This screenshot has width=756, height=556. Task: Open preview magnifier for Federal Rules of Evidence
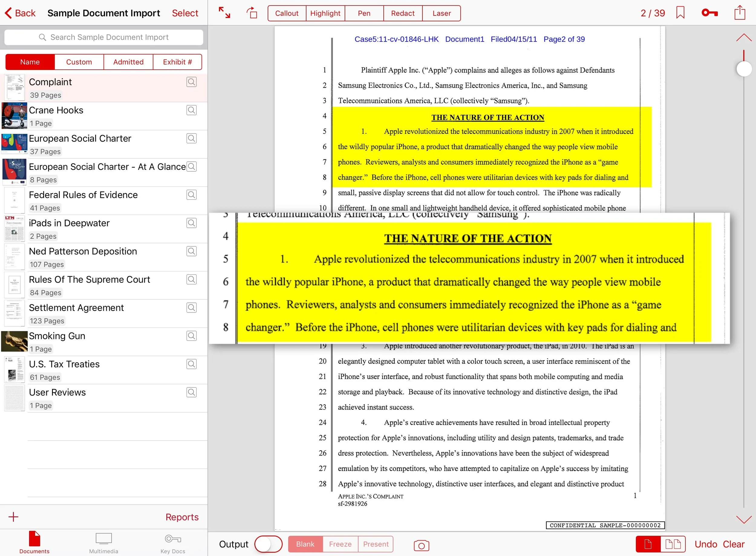[192, 195]
